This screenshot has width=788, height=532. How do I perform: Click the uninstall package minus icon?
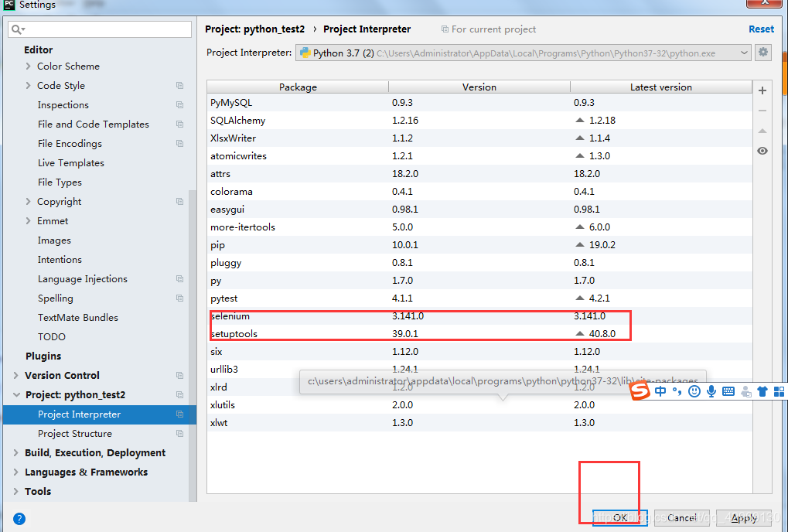[x=762, y=111]
